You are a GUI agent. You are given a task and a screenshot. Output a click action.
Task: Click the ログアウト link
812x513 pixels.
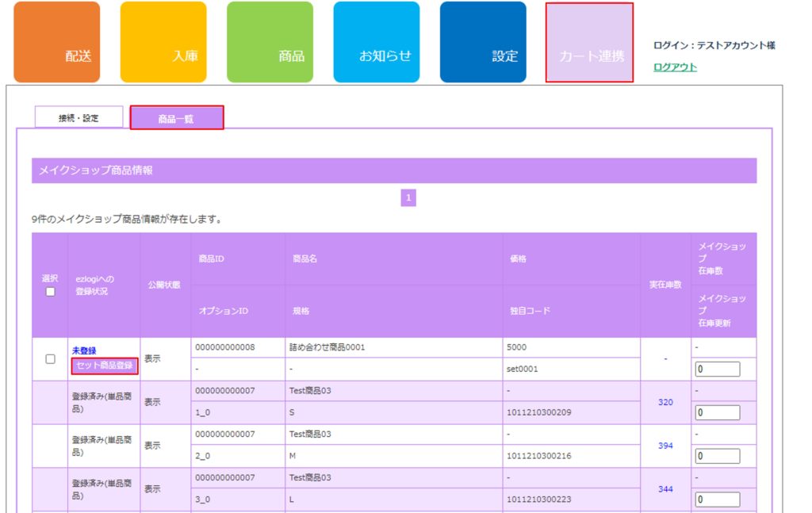pos(675,67)
